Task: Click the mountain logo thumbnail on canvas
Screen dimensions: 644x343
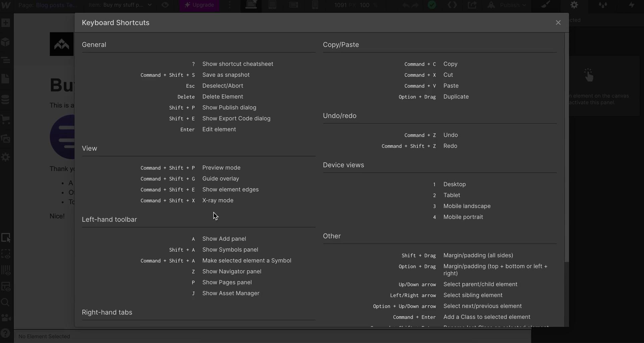Action: (x=62, y=44)
